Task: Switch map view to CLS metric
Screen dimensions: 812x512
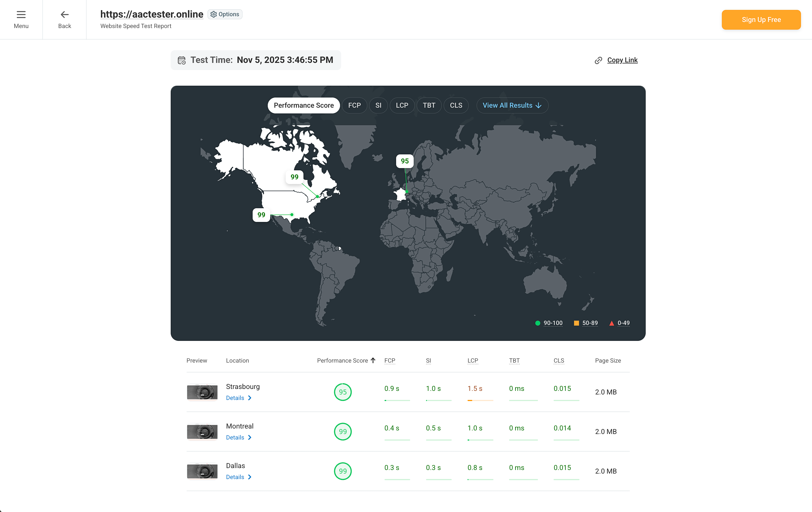Action: (x=456, y=105)
